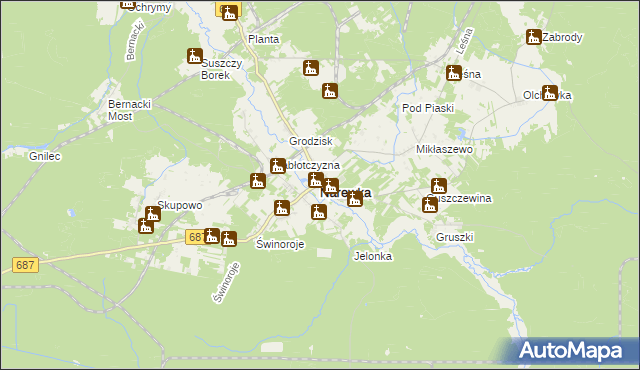This screenshot has width=640, height=370.
Task: Click the Planta place label
Action: [x=264, y=40]
